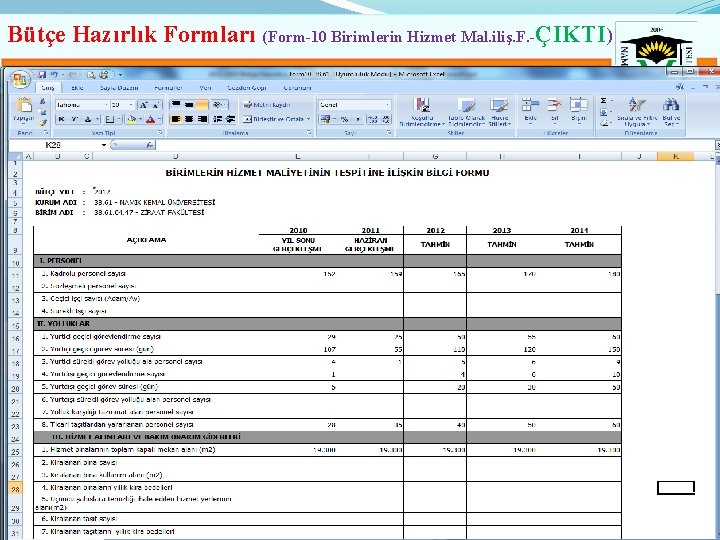Screen dimensions: 720x540
Task: Open the Genel number format dropdown
Action: (x=387, y=105)
